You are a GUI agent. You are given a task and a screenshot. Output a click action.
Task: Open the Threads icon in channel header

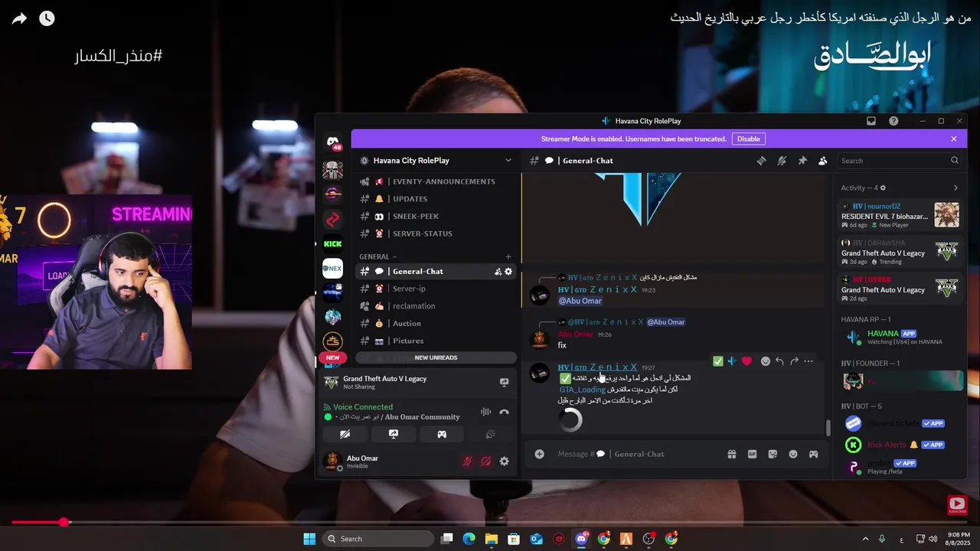761,161
